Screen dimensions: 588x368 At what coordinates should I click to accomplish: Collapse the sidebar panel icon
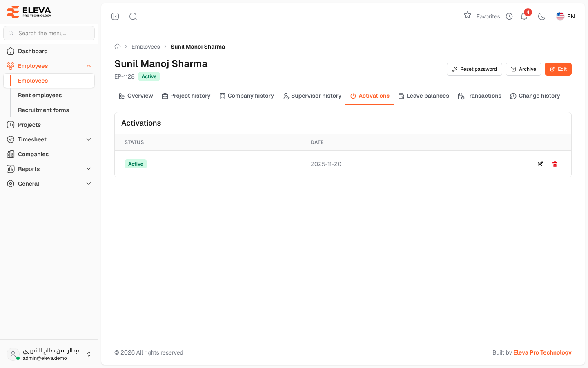115,16
